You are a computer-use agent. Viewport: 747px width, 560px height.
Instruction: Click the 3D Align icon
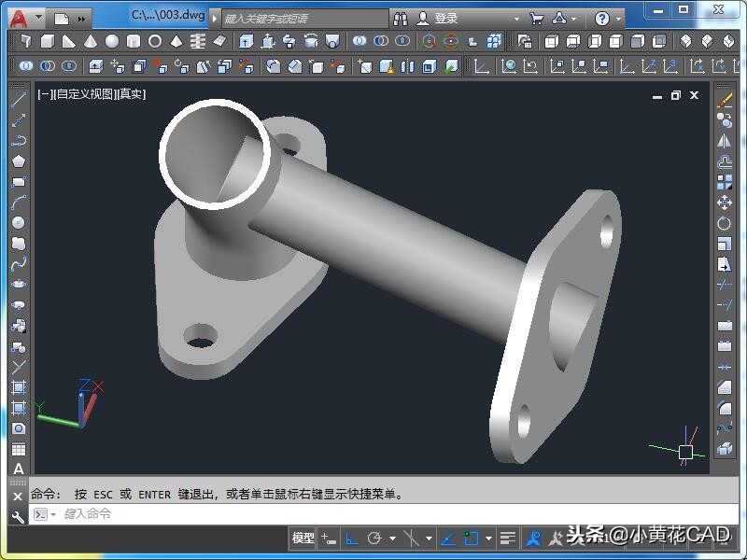[x=472, y=41]
